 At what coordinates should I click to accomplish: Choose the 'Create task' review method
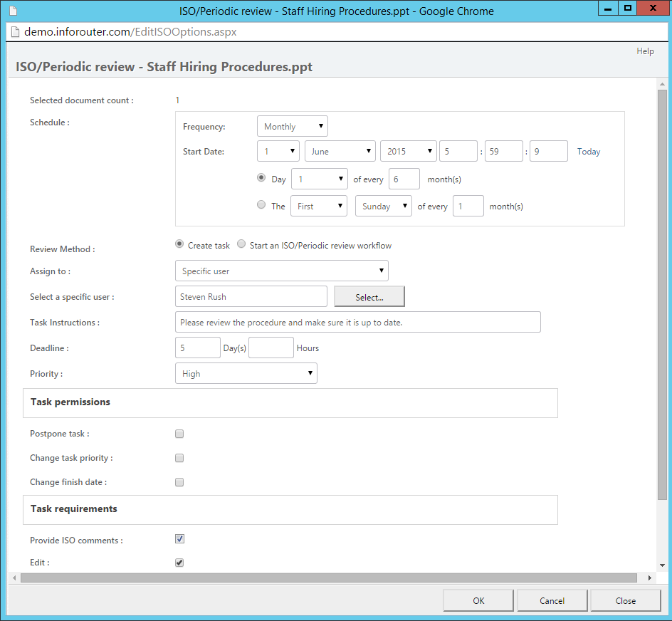[x=179, y=244]
